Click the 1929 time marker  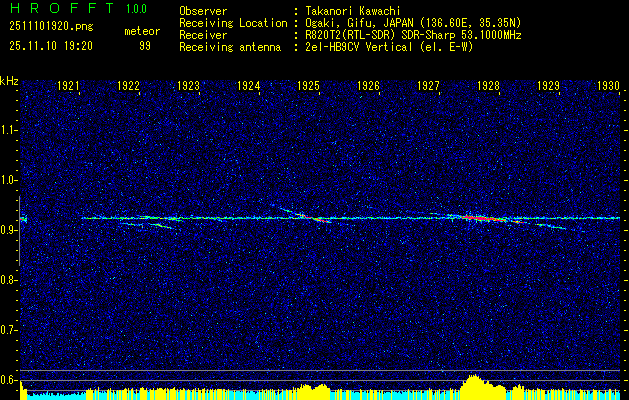548,85
